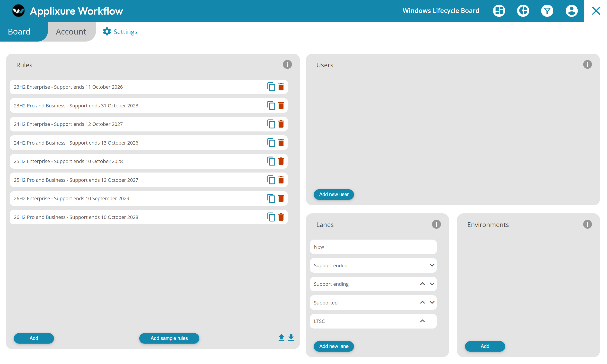Click Add sample rules button
Image resolution: width=607 pixels, height=364 pixels.
click(169, 338)
